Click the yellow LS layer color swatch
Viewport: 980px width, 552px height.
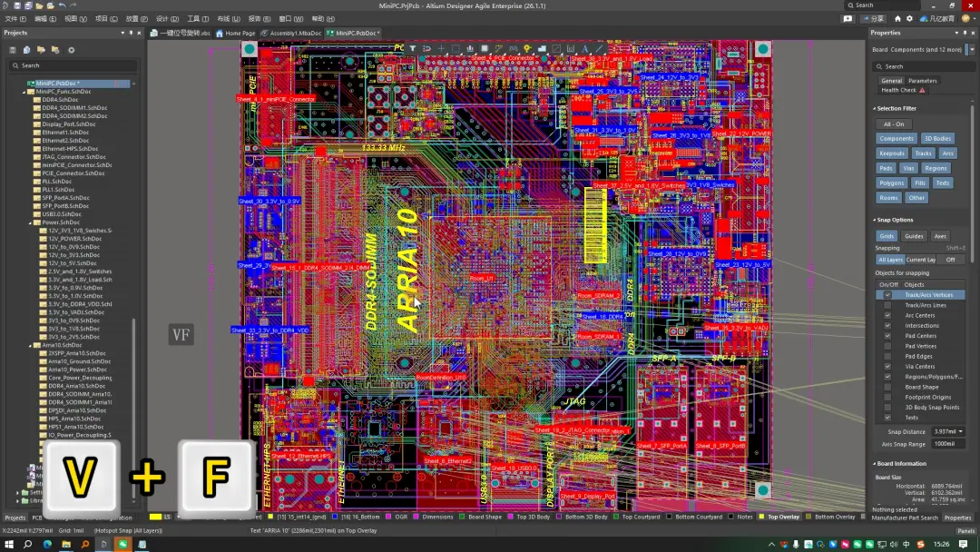pos(155,517)
